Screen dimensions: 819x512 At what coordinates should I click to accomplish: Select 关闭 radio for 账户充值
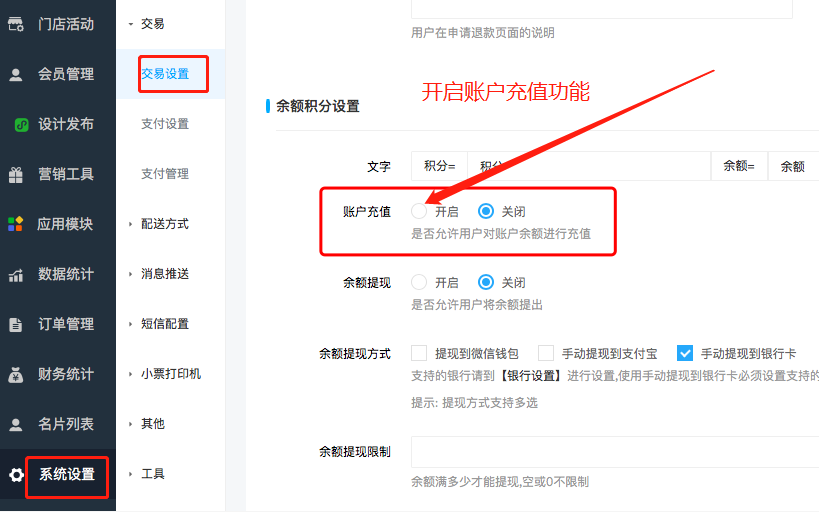pyautogui.click(x=486, y=211)
